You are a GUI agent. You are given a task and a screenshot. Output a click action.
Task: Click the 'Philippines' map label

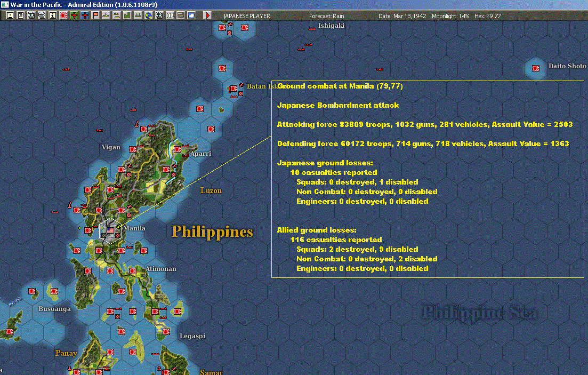coord(212,232)
